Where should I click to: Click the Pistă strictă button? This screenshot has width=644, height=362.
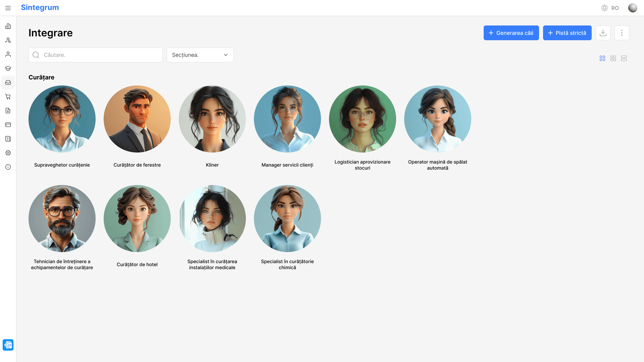tap(567, 33)
